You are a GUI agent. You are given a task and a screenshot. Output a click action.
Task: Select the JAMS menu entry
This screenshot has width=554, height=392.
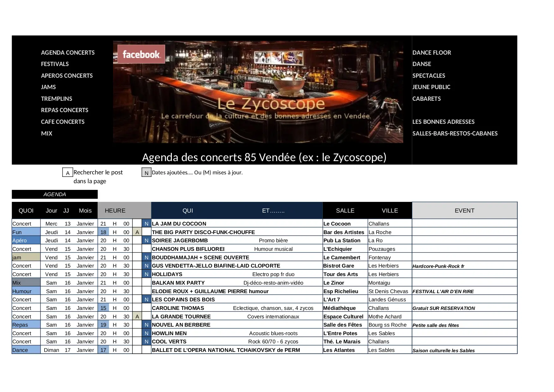click(48, 87)
